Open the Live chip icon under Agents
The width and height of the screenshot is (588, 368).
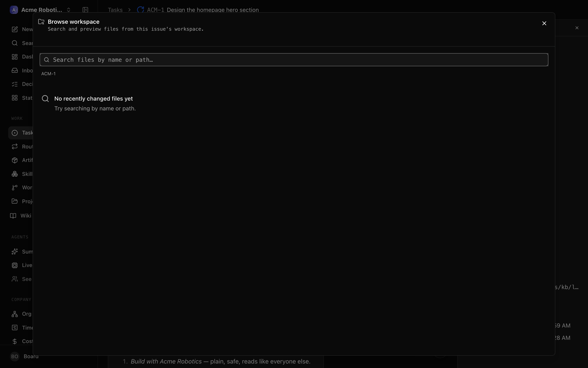[x=14, y=265]
